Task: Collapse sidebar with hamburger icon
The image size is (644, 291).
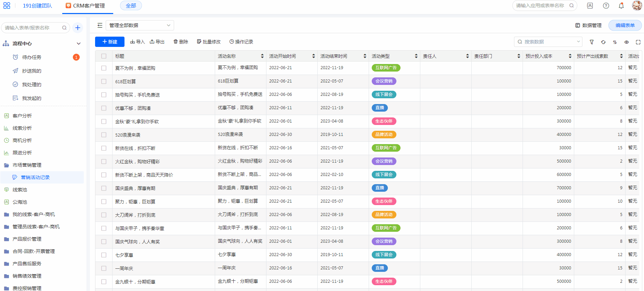Action: point(100,25)
